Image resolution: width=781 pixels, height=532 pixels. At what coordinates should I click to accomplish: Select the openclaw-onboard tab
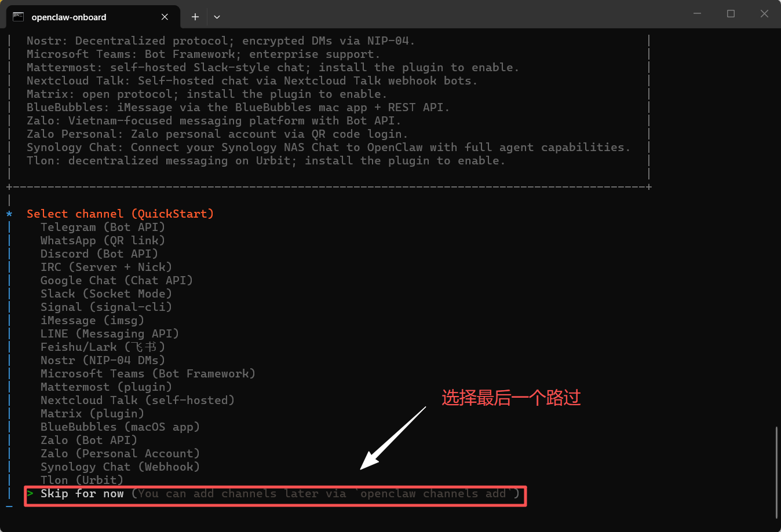[x=81, y=17]
